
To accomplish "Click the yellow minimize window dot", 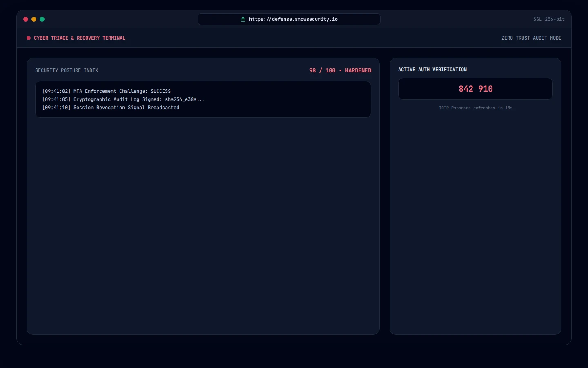I will 34,19.
